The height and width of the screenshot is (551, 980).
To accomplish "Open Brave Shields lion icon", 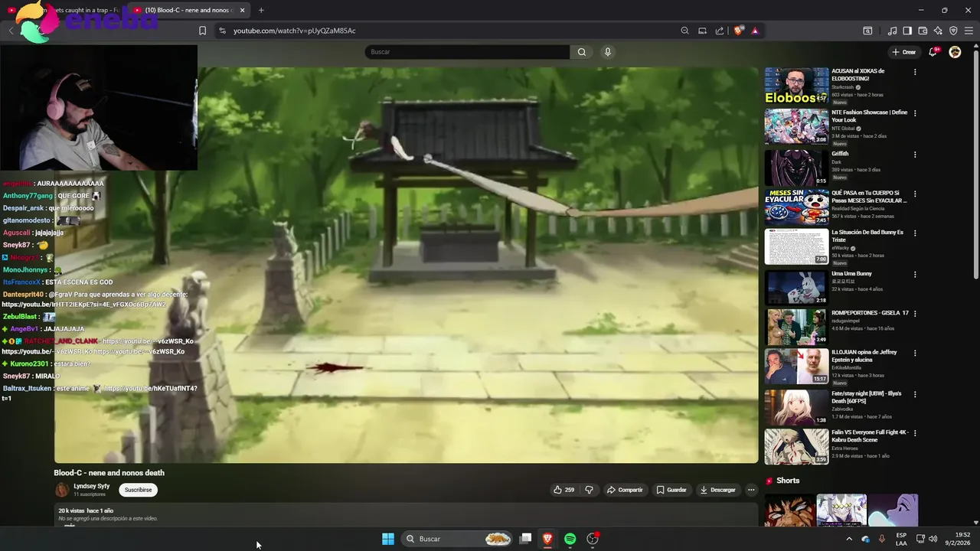I will [738, 31].
